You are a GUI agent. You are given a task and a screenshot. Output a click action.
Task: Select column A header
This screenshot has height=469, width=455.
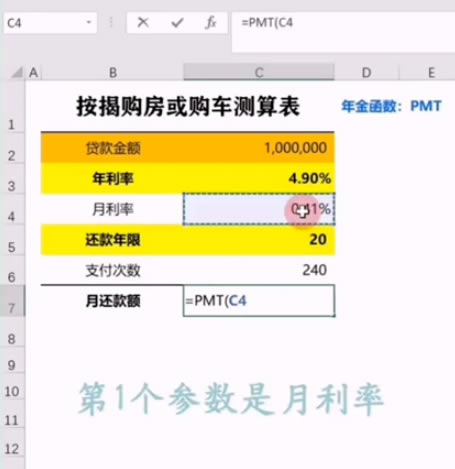[x=33, y=72]
